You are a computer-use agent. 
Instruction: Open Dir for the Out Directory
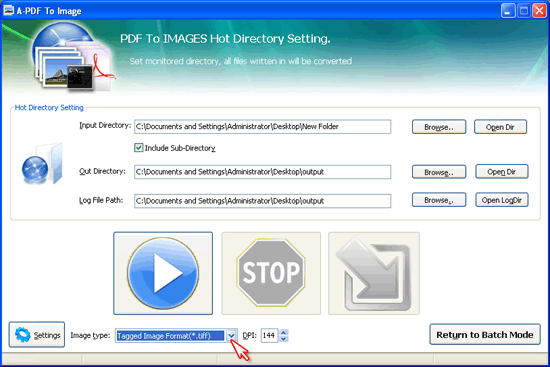pyautogui.click(x=502, y=172)
